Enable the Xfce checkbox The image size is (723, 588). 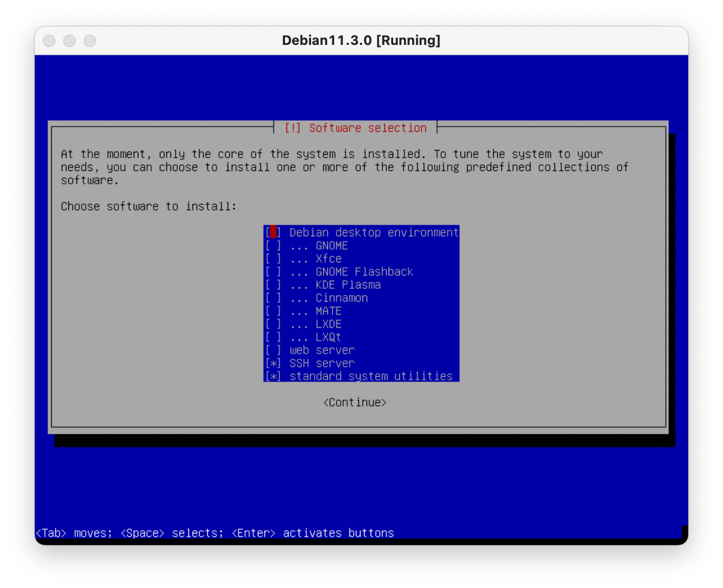click(x=273, y=259)
